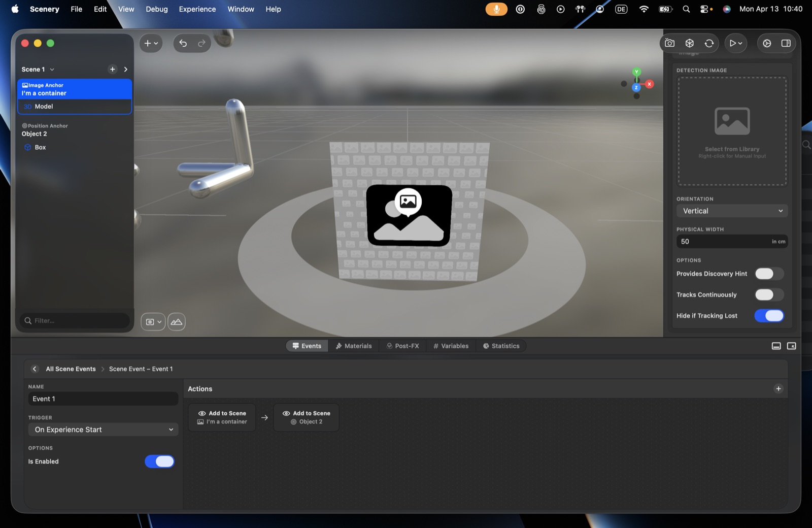Viewport: 812px width, 528px height.
Task: Toggle the right inspector sidebar icon
Action: (786, 43)
